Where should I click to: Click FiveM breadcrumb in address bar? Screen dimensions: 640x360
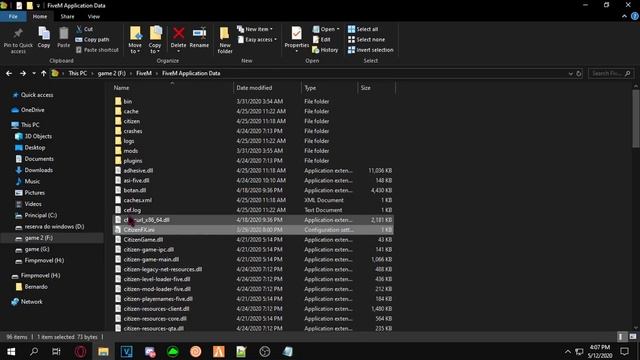(144, 73)
